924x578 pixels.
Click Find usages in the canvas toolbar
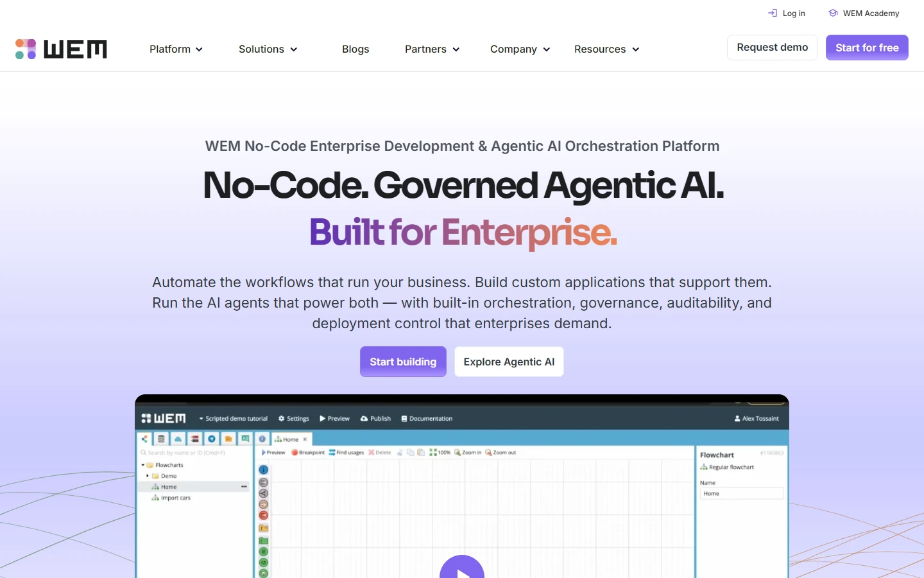click(346, 453)
